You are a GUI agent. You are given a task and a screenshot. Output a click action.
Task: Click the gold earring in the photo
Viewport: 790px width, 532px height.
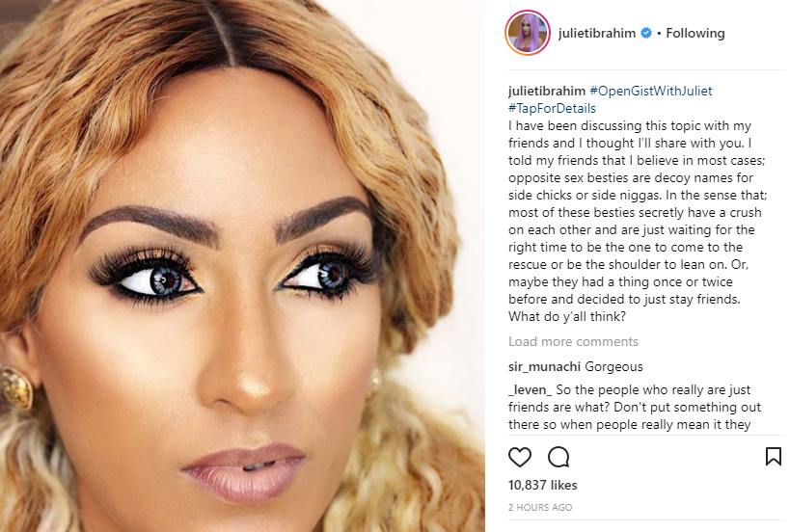pyautogui.click(x=16, y=388)
